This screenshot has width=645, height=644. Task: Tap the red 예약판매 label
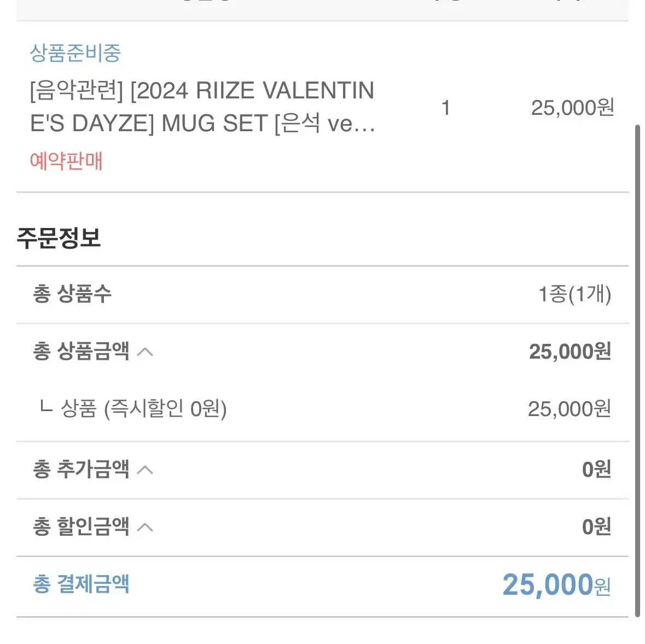[66, 161]
